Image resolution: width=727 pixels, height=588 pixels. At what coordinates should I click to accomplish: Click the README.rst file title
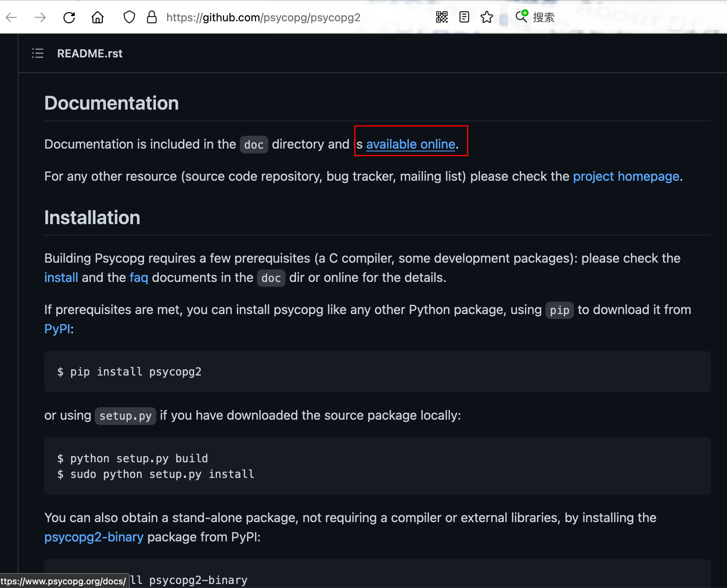pyautogui.click(x=90, y=53)
